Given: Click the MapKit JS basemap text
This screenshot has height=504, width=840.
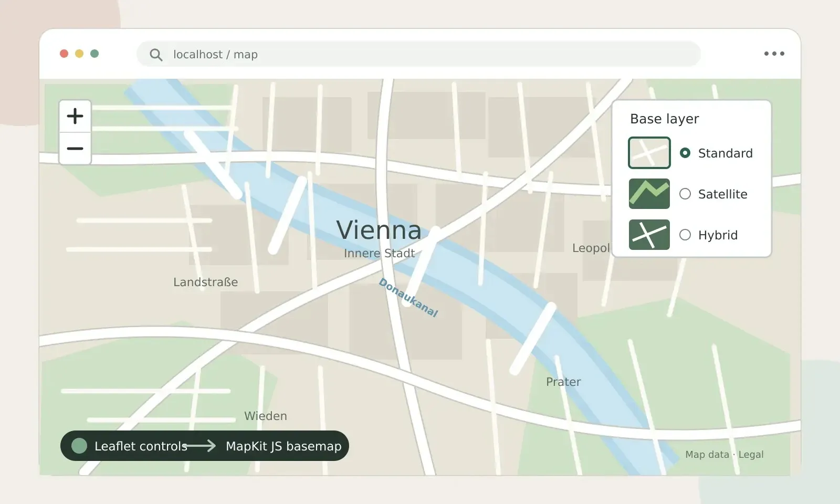Looking at the screenshot, I should (x=283, y=446).
